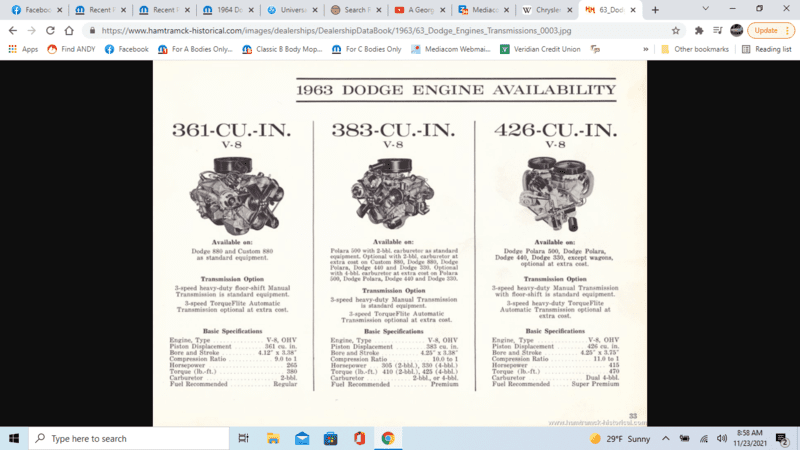
Task: Click the last bookmark icon before the chevron
Action: click(x=595, y=49)
